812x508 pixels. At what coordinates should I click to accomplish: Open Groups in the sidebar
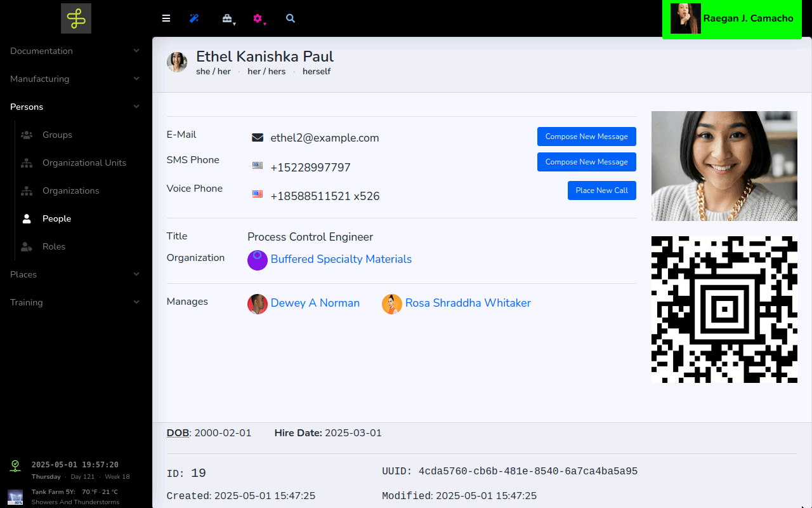coord(57,135)
